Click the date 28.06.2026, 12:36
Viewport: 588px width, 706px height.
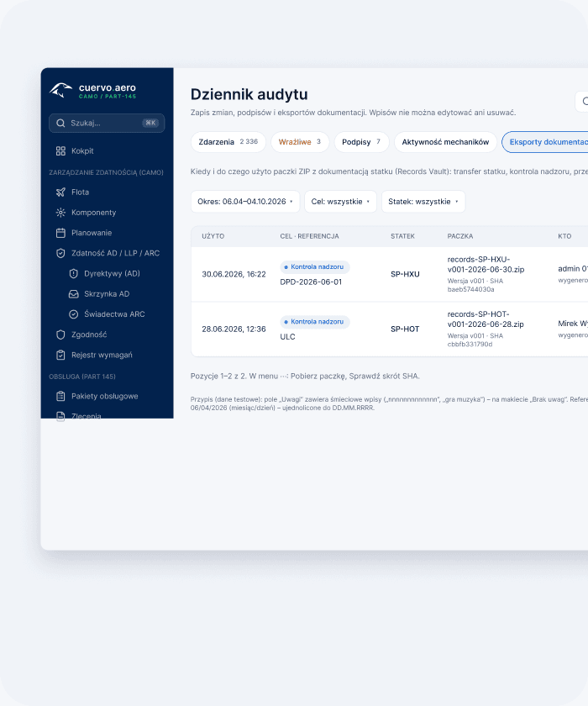(x=234, y=329)
